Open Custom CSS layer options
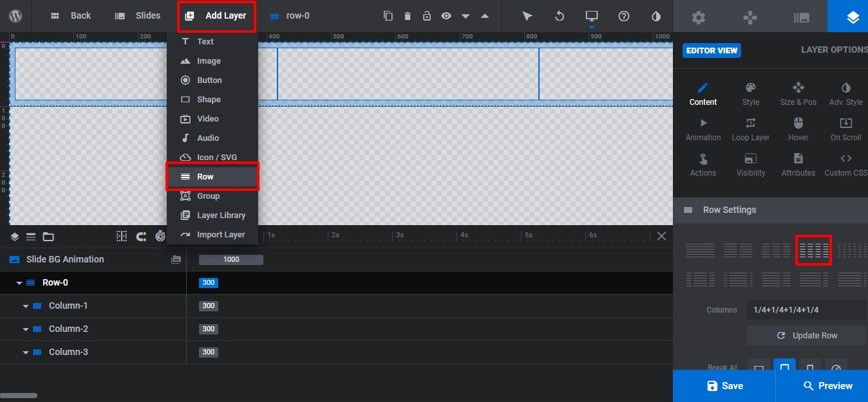 point(846,165)
